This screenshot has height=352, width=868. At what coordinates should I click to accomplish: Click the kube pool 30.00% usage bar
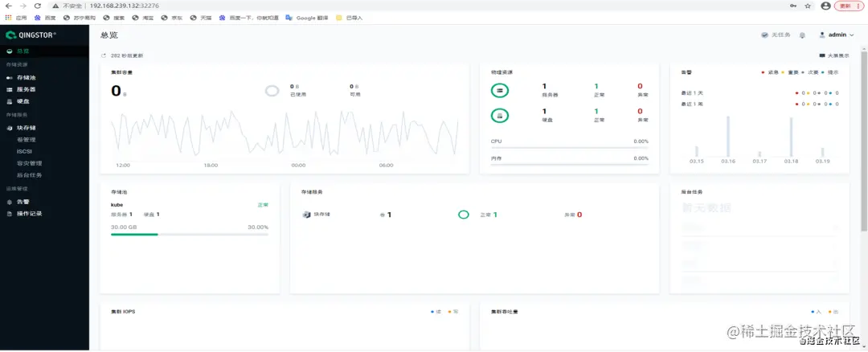pos(190,235)
